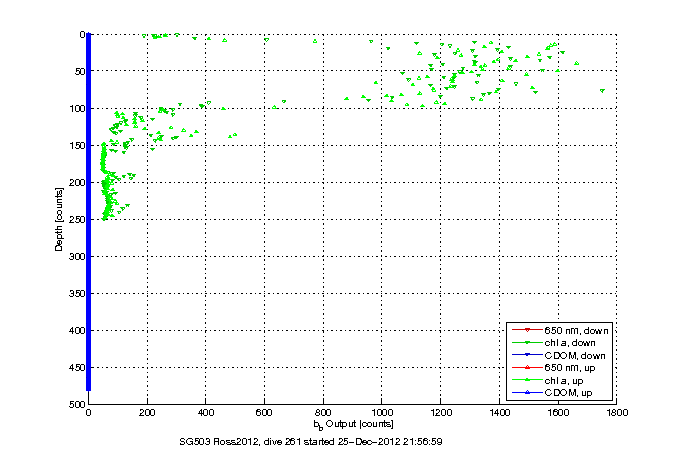The height and width of the screenshot is (454, 681).
Task: Click the x-axis tick label 1400
Action: coord(499,413)
